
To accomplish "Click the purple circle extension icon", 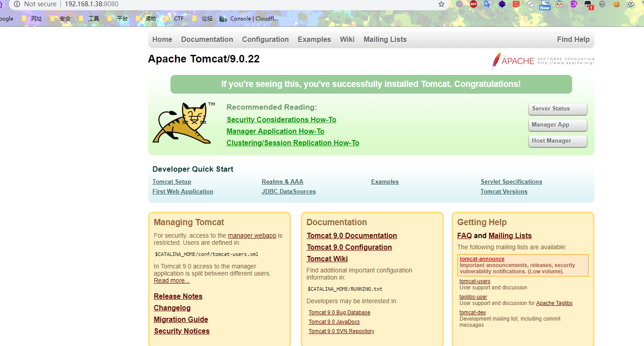I will coord(459,4).
